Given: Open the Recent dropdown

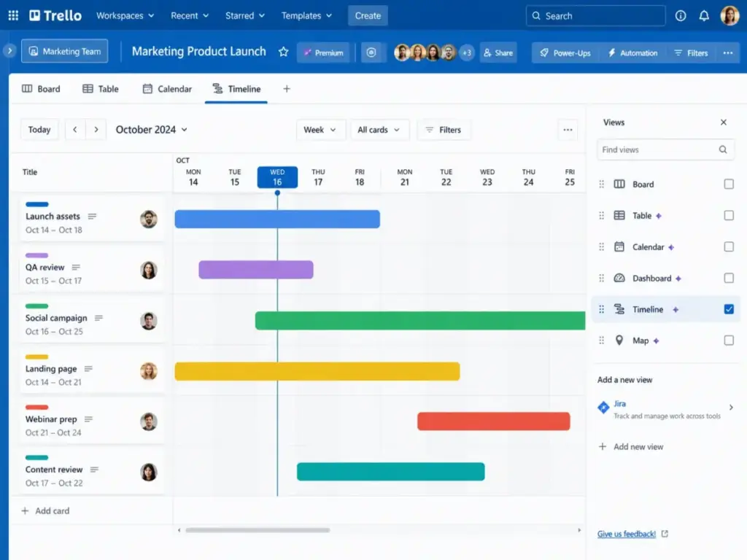Looking at the screenshot, I should point(190,16).
